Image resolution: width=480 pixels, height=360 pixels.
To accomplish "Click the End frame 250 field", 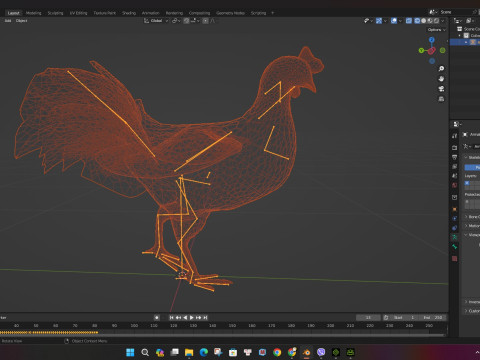I will click(x=433, y=318).
